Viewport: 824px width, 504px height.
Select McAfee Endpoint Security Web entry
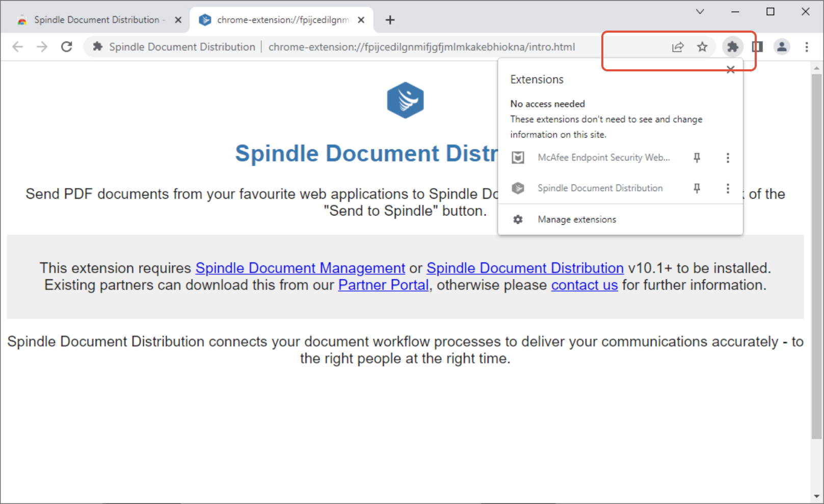[604, 158]
